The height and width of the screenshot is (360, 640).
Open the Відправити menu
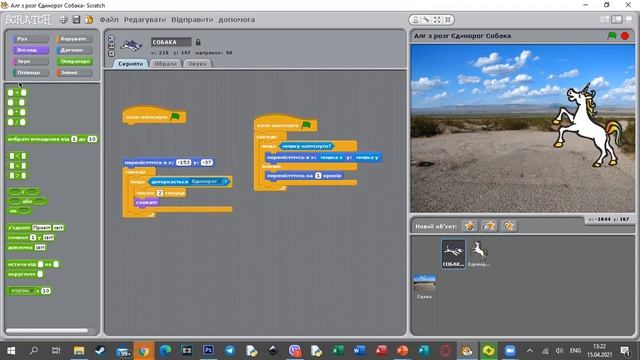(192, 20)
